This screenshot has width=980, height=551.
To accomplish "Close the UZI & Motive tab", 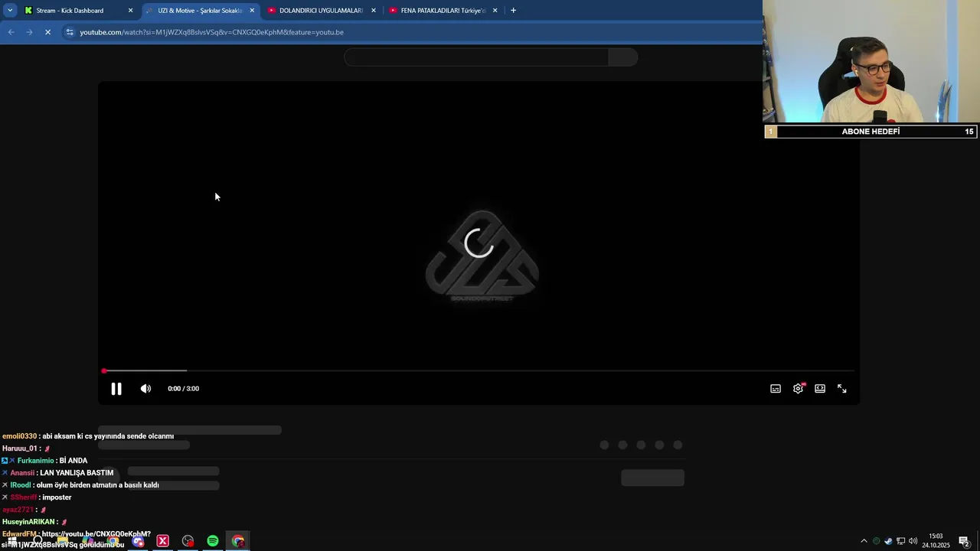I will (x=252, y=11).
